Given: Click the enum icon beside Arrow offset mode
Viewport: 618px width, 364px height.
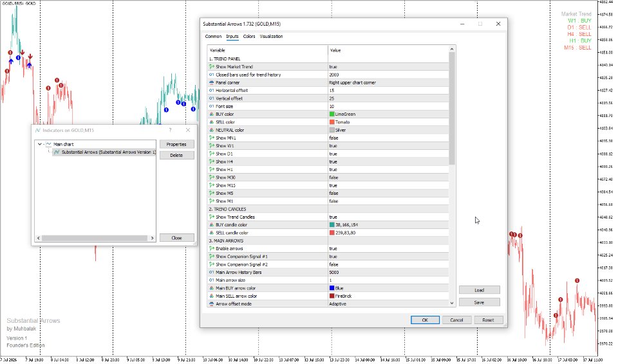Looking at the screenshot, I should pos(212,304).
